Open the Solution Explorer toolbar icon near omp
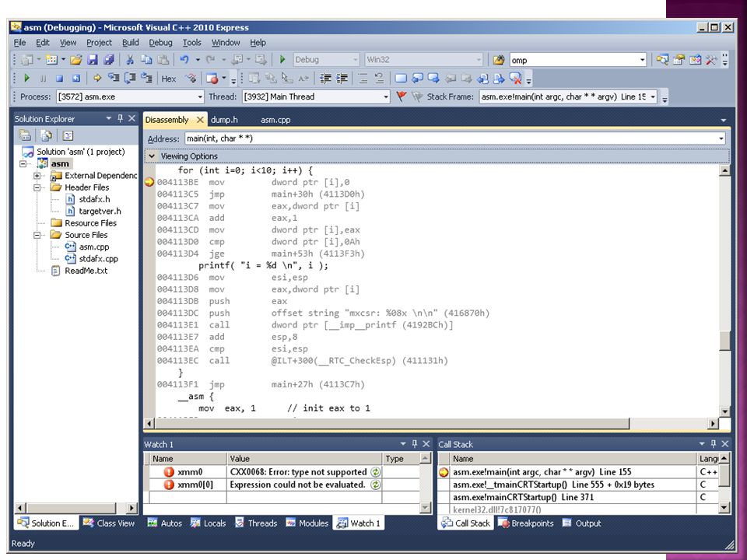 click(662, 60)
